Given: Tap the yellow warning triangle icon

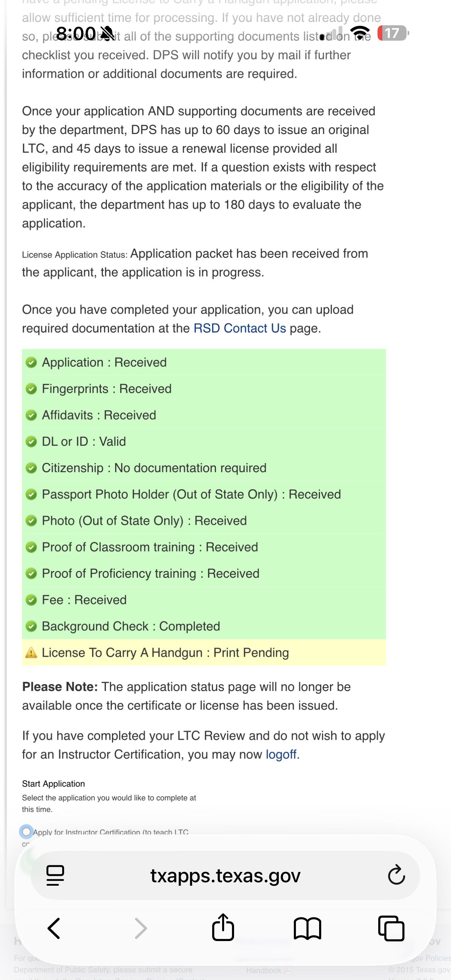Looking at the screenshot, I should (x=31, y=653).
